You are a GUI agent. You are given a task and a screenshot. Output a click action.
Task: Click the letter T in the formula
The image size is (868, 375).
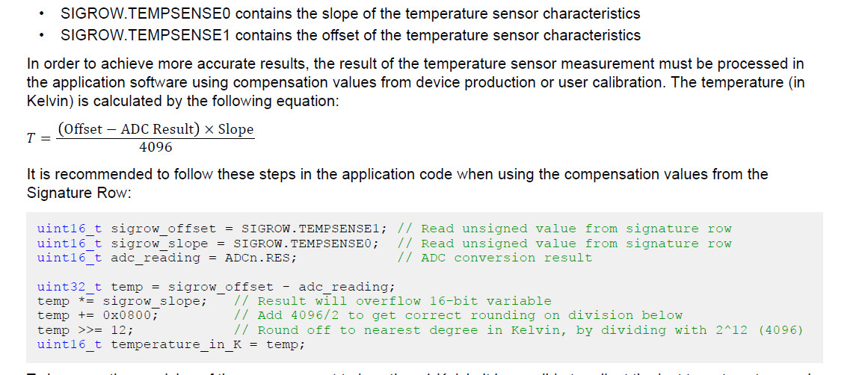[x=31, y=138]
